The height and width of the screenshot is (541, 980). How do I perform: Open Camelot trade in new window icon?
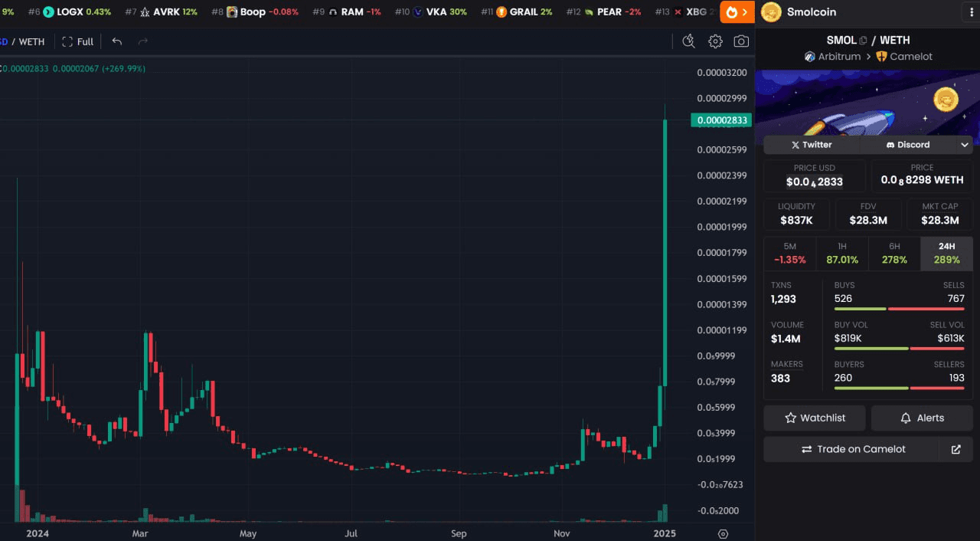tap(955, 449)
